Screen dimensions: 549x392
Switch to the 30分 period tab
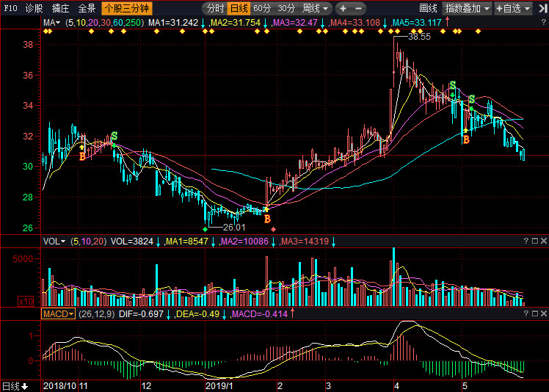(x=286, y=8)
